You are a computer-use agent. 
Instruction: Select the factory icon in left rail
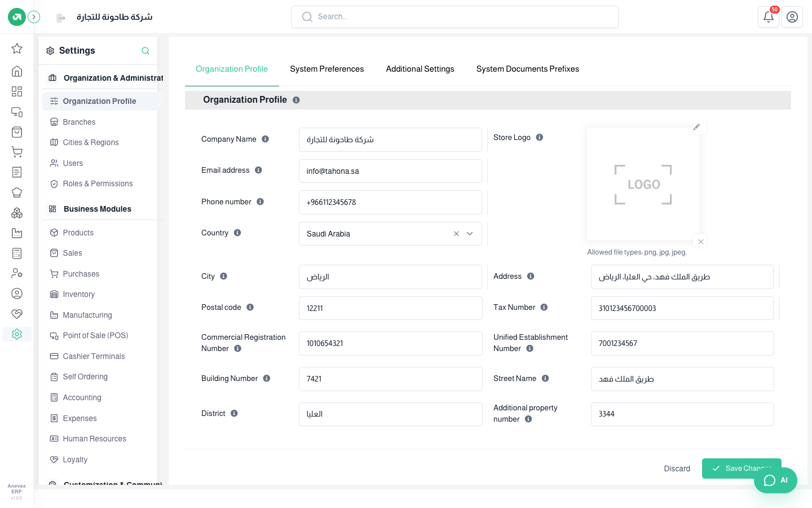point(17,233)
